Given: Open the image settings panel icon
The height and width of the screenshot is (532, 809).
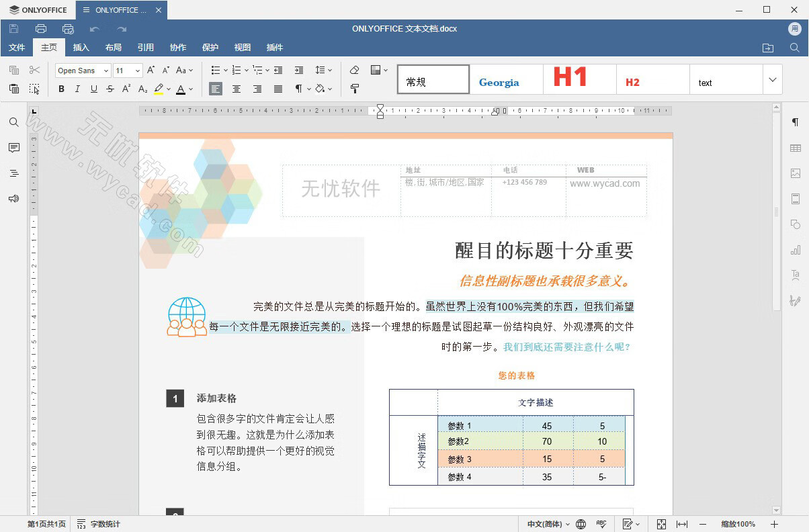Looking at the screenshot, I should (x=796, y=173).
